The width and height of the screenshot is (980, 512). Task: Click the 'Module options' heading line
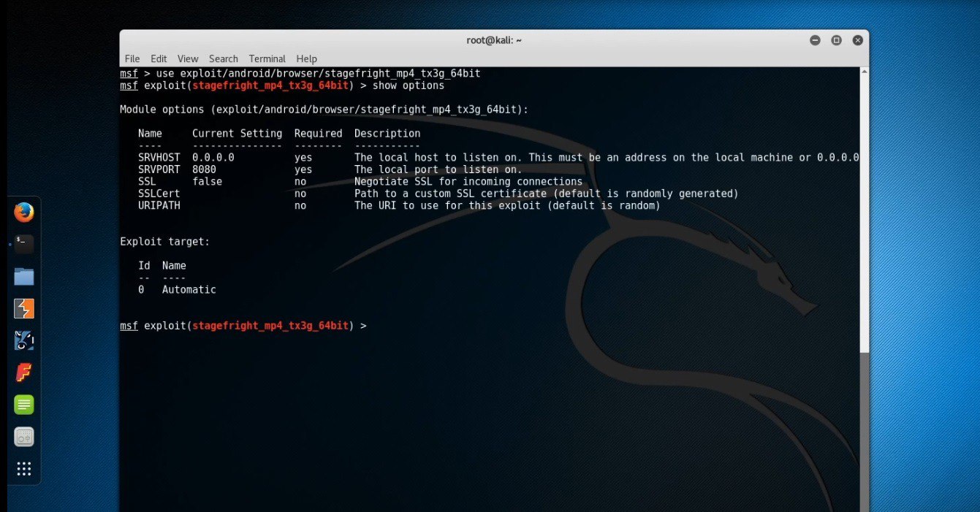click(324, 110)
